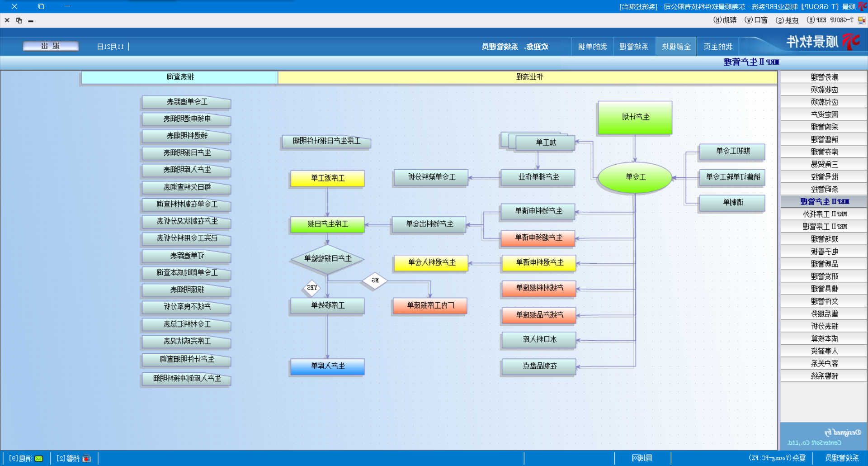The width and height of the screenshot is (868, 466).
Task: Open the 帮助(H) menu
Action: [x=725, y=20]
